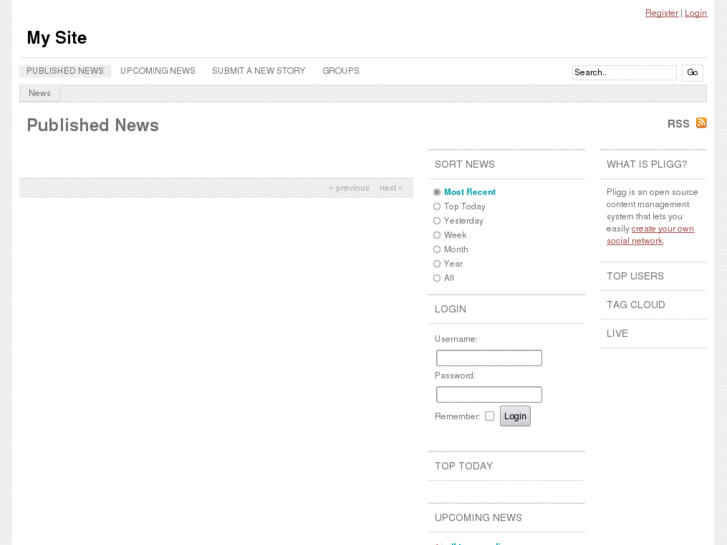Image resolution: width=727 pixels, height=545 pixels.
Task: Open Submit a New Story tab
Action: (x=259, y=71)
